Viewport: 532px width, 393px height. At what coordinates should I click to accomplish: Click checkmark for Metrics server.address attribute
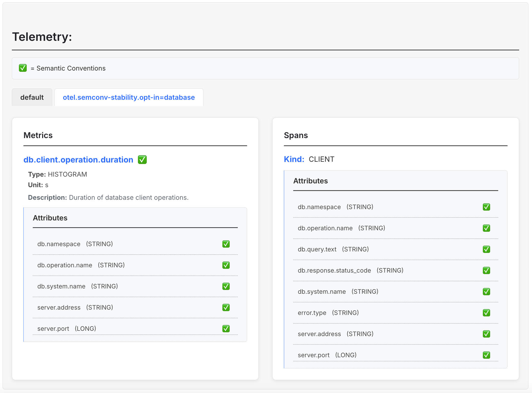[226, 307]
